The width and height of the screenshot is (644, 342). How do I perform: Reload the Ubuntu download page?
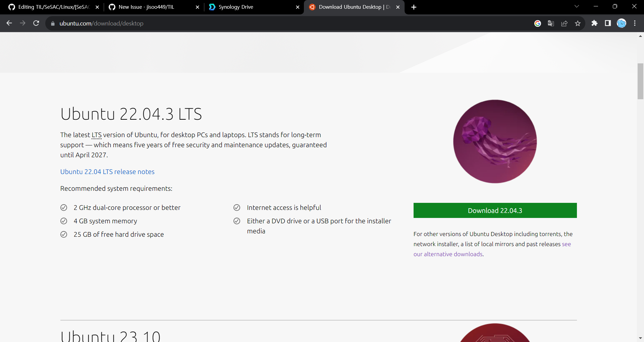36,23
